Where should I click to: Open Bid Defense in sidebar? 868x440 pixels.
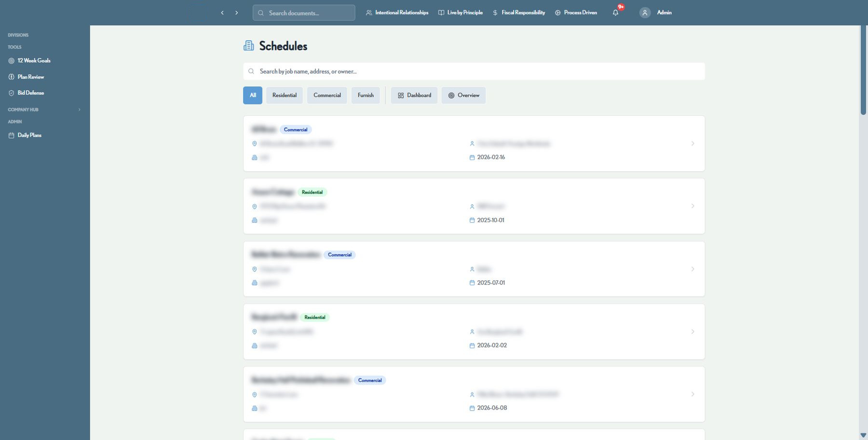pos(26,93)
